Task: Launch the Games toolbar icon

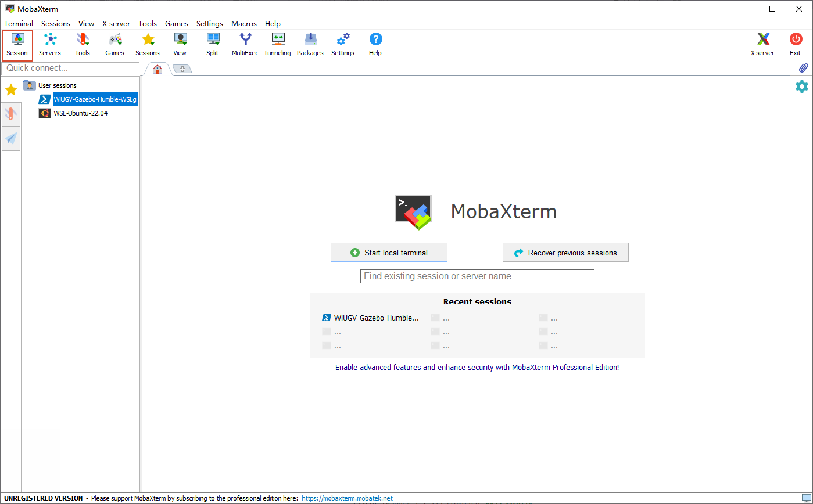Action: 115,45
